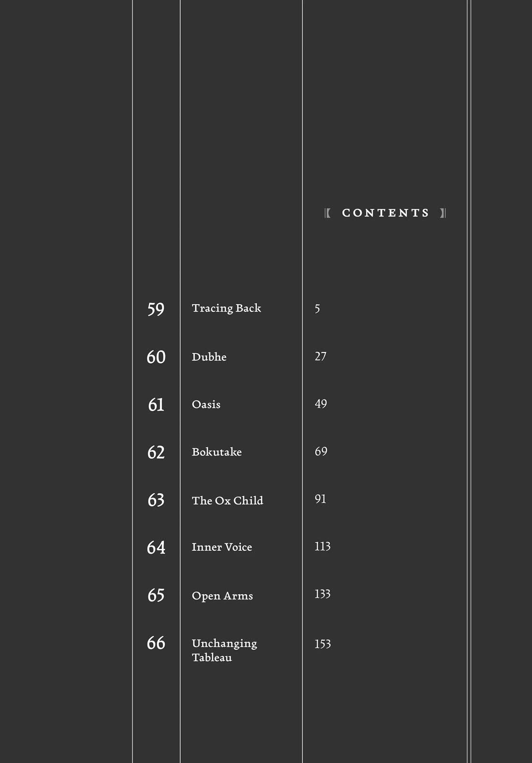Click chapter number 63
This screenshot has width=532, height=763.
(x=156, y=500)
